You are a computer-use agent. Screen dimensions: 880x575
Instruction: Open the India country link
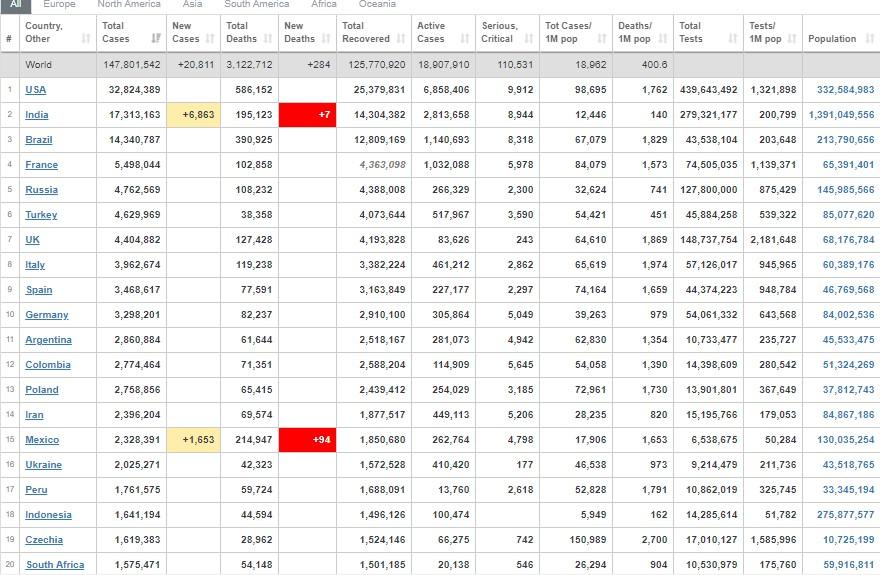pos(37,115)
